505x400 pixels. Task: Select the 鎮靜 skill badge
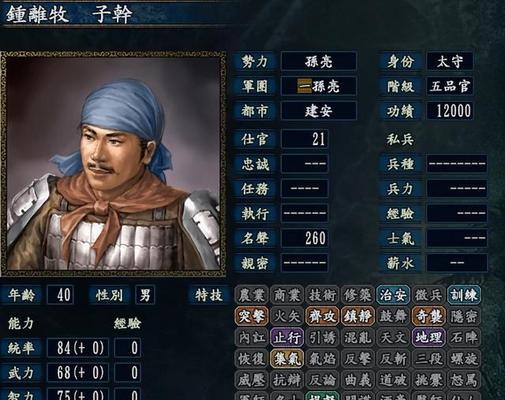(358, 316)
